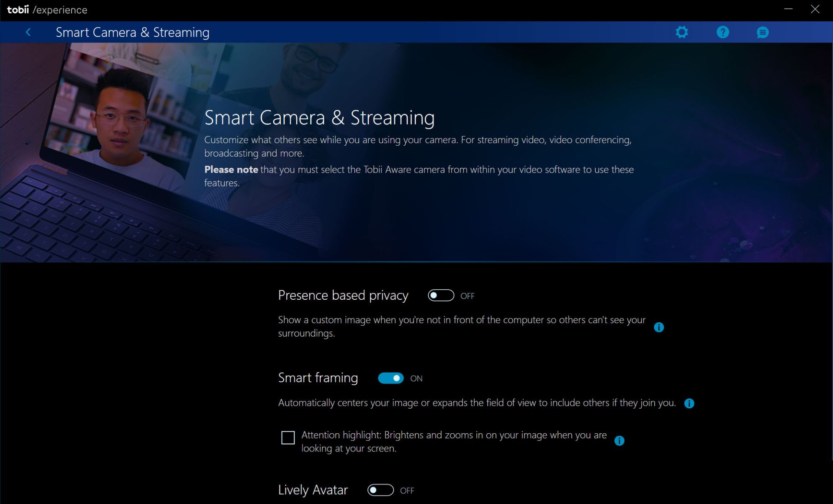833x504 pixels.
Task: Minimize the Tobii Experience window
Action: coord(788,9)
